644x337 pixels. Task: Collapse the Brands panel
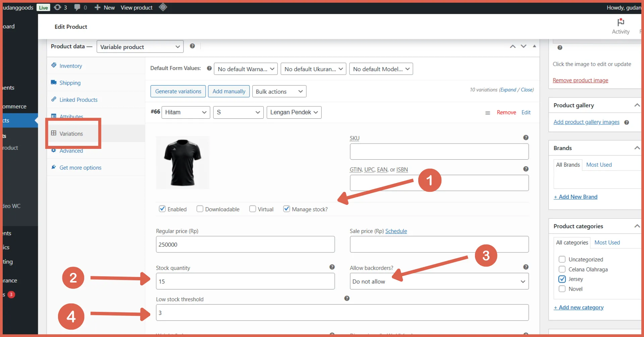click(637, 148)
